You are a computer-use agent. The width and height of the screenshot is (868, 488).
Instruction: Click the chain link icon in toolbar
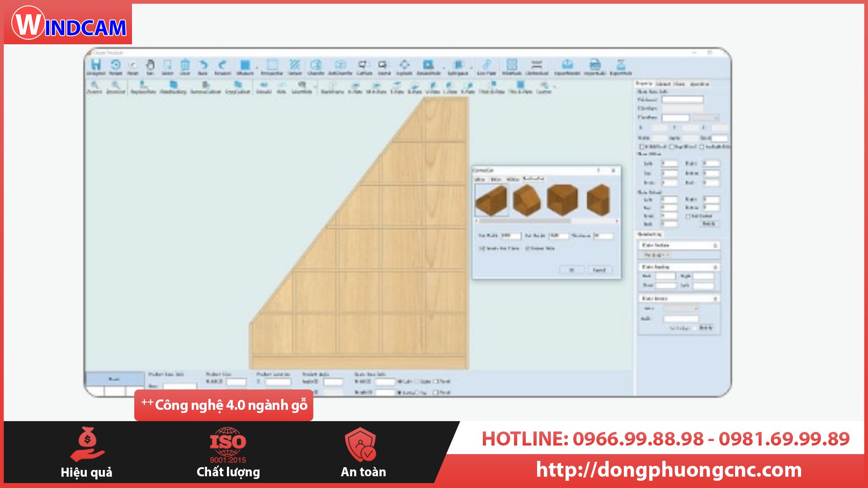point(486,65)
